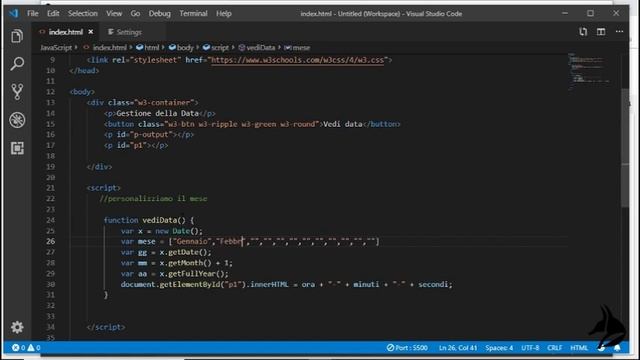Click on "x.getFullYear()" call
The width and height of the screenshot is (640, 360).
[x=194, y=273]
